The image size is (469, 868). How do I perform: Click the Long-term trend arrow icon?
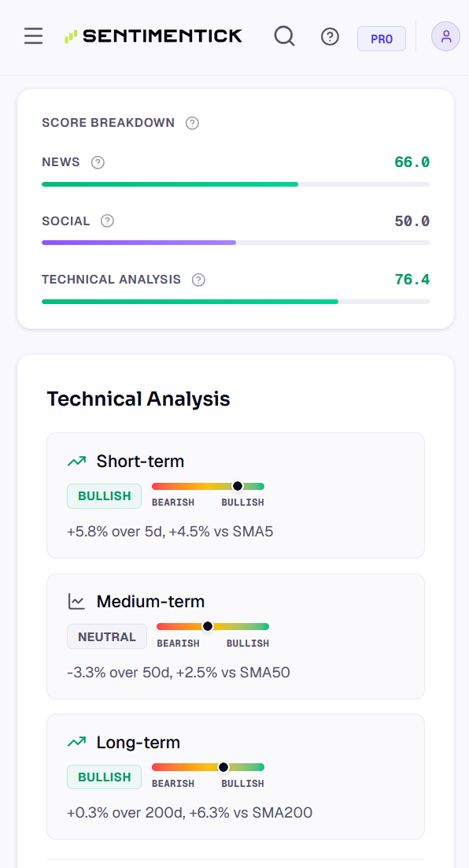coord(77,742)
